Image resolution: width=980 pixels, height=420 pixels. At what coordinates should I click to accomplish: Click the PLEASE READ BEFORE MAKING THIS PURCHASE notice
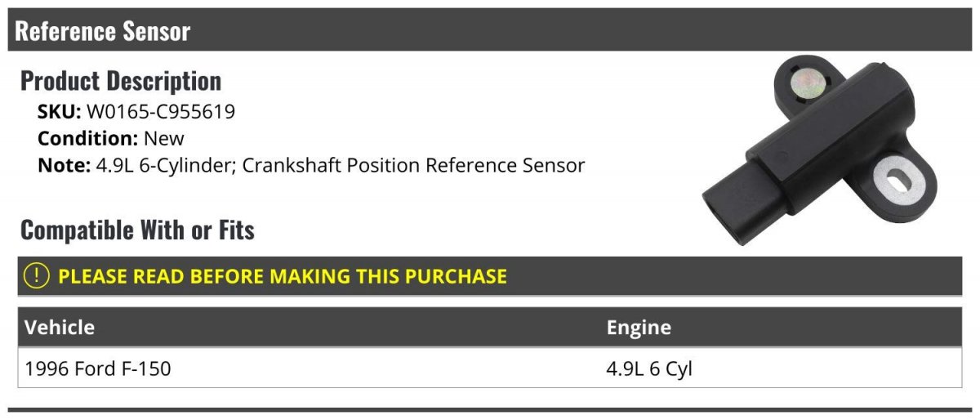283,276
